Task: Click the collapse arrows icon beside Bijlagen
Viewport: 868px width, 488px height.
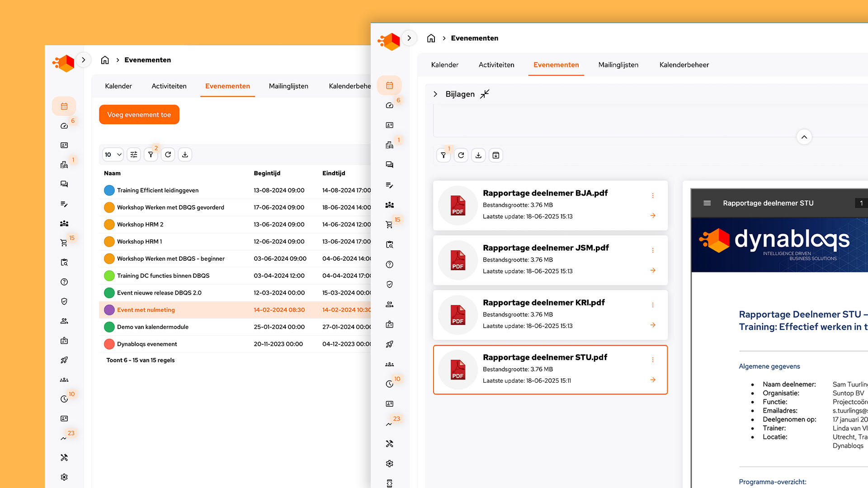Action: coord(485,94)
